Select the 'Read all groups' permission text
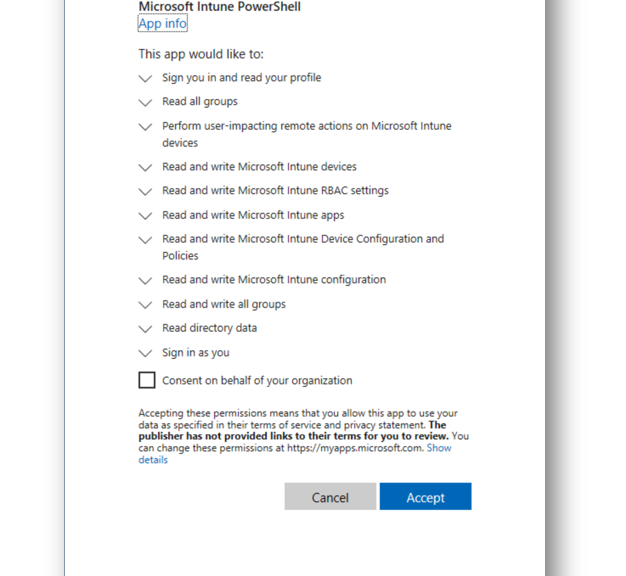Screen dimensions: 626x576 (x=200, y=102)
